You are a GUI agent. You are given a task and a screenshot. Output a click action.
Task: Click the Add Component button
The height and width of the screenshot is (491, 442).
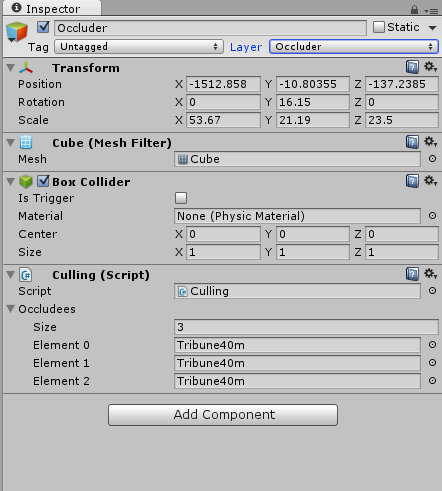click(223, 415)
